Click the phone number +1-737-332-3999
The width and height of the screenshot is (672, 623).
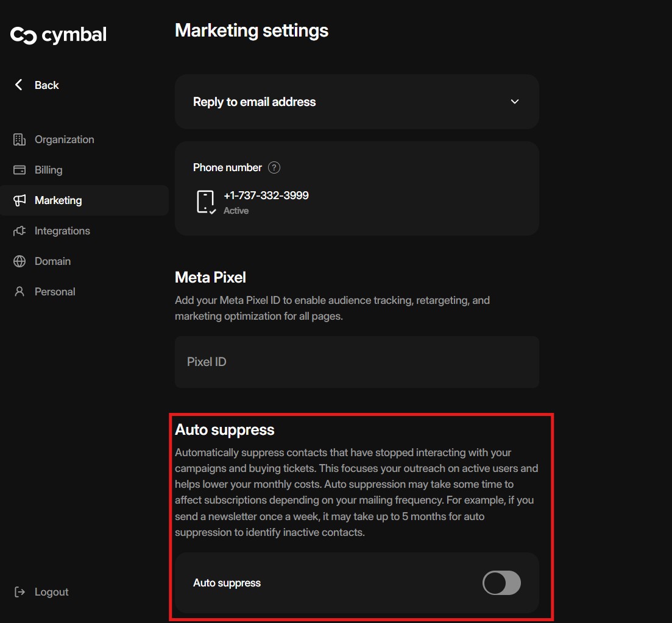(x=266, y=195)
